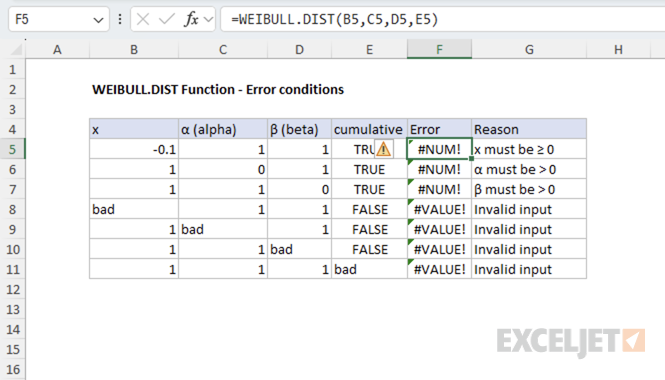The image size is (665, 380).
Task: Select row 2 header
Action: [12, 89]
